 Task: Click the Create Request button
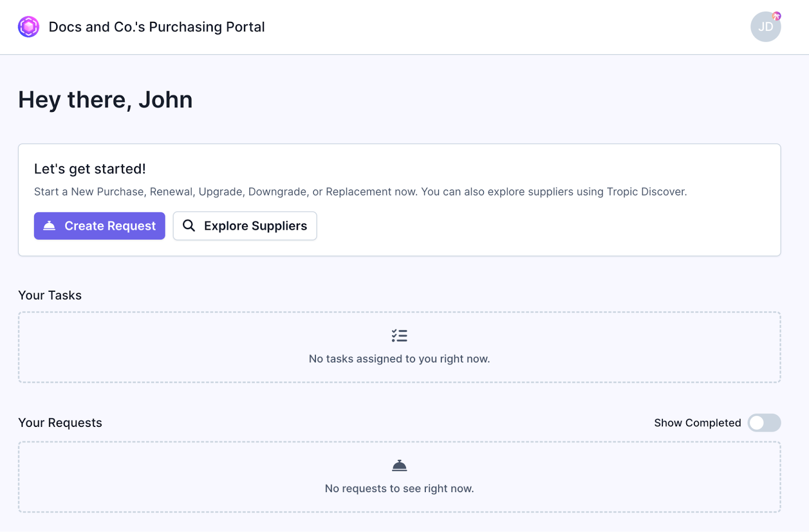pos(100,226)
